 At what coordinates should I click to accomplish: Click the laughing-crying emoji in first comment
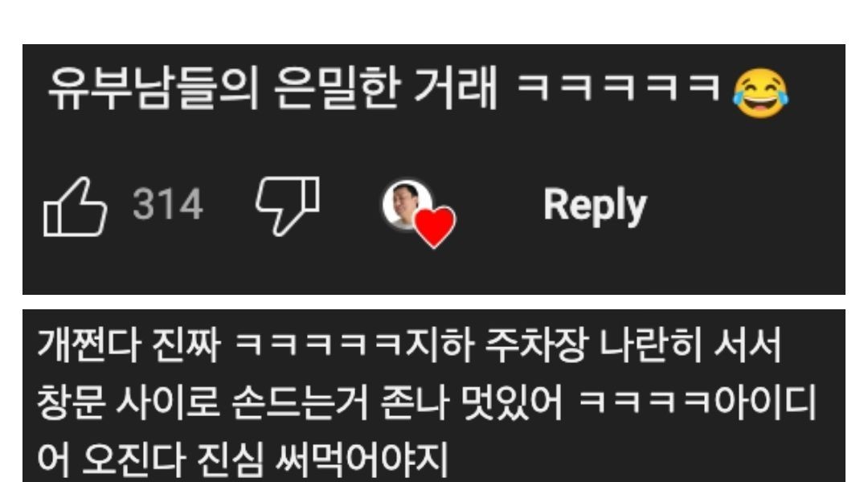point(760,93)
